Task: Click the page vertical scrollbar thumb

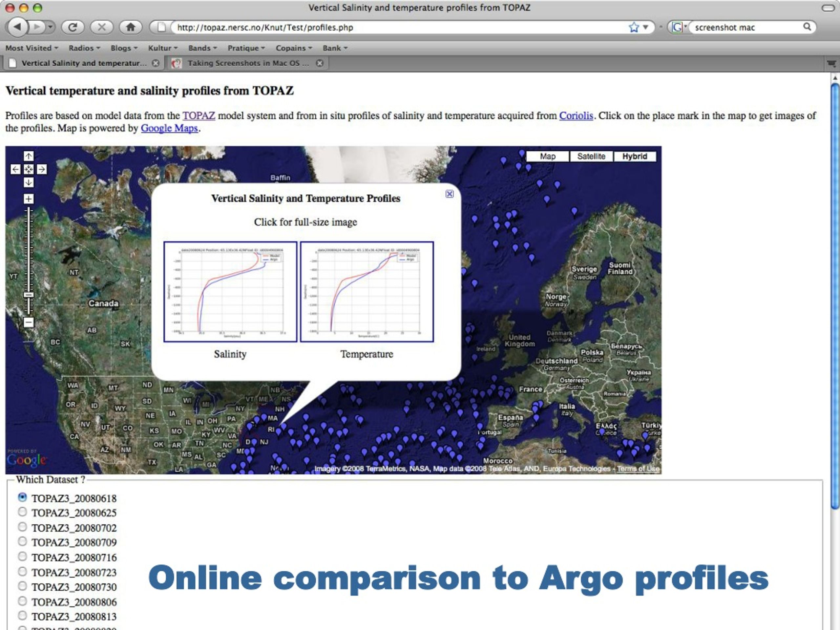Action: 835,296
